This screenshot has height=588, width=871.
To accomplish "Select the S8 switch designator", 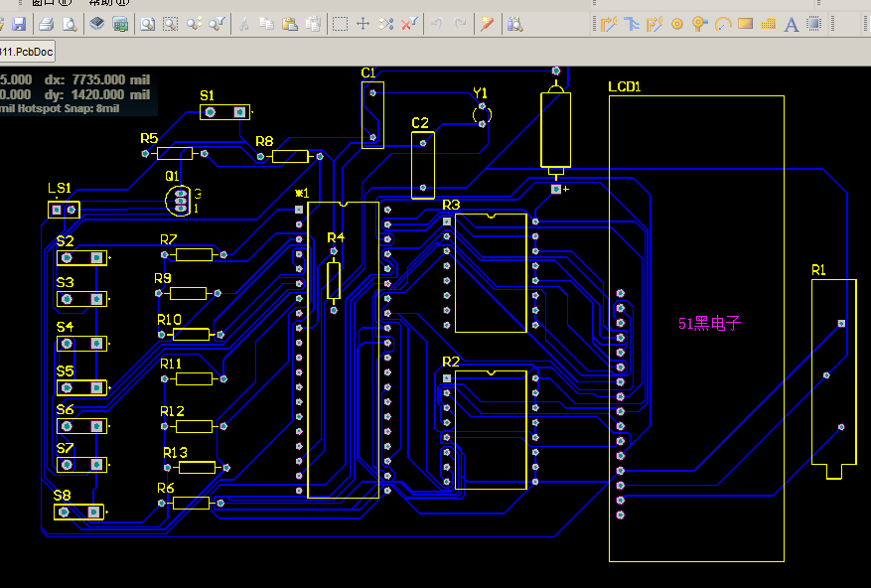I will click(63, 496).
